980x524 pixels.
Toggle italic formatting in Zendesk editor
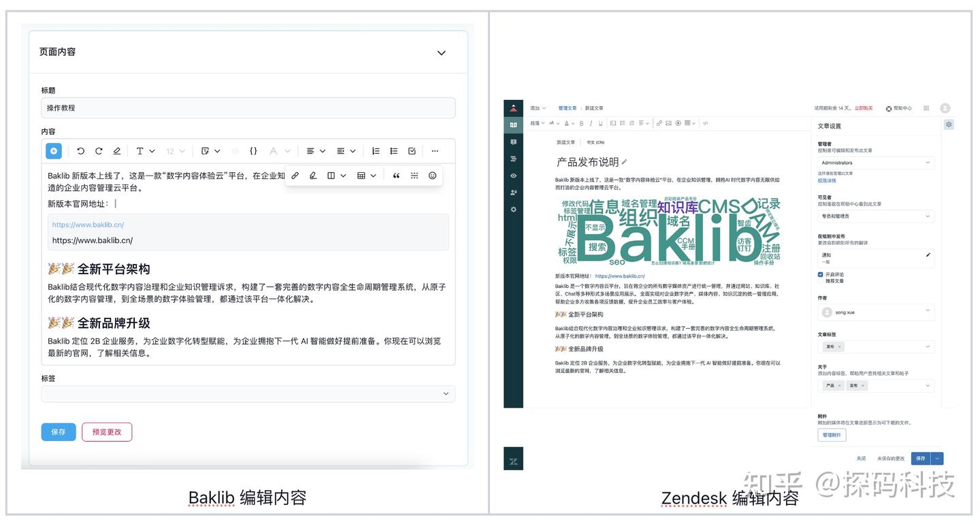tap(591, 122)
